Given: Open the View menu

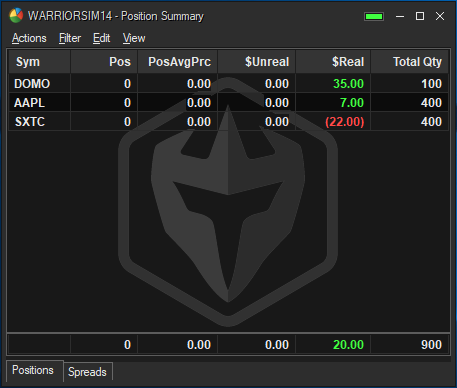Looking at the screenshot, I should click(134, 38).
